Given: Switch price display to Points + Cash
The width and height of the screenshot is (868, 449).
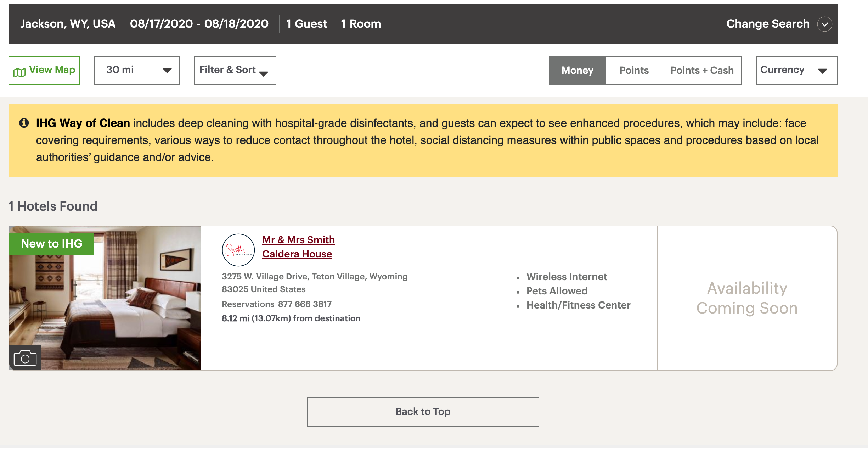Looking at the screenshot, I should tap(702, 70).
